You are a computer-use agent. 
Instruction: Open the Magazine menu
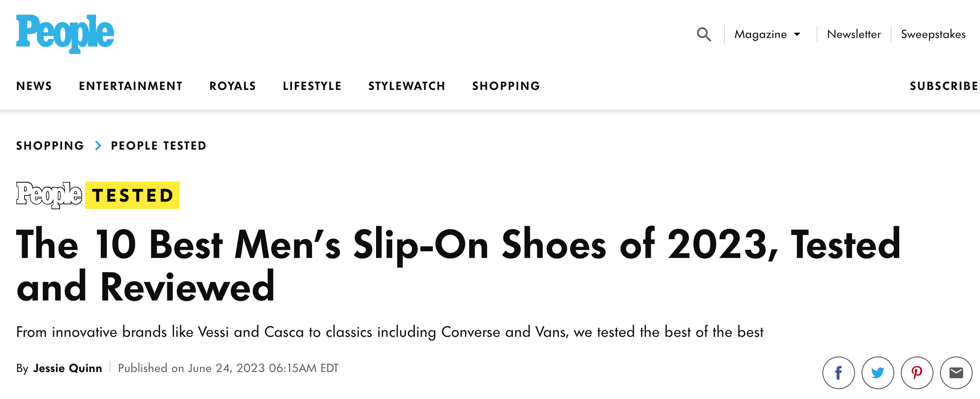tap(760, 34)
